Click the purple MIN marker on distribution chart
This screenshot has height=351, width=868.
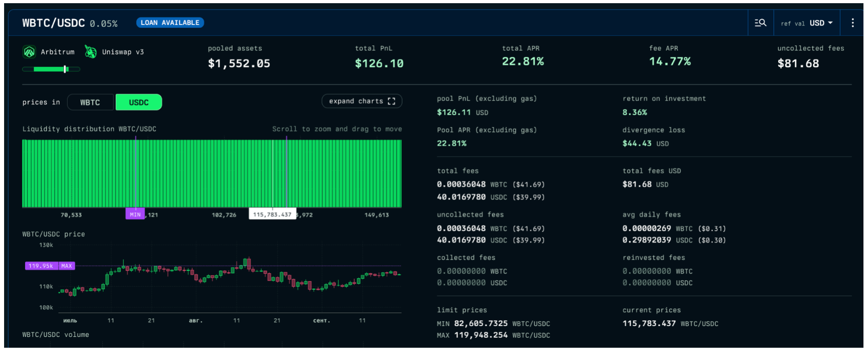coord(135,214)
